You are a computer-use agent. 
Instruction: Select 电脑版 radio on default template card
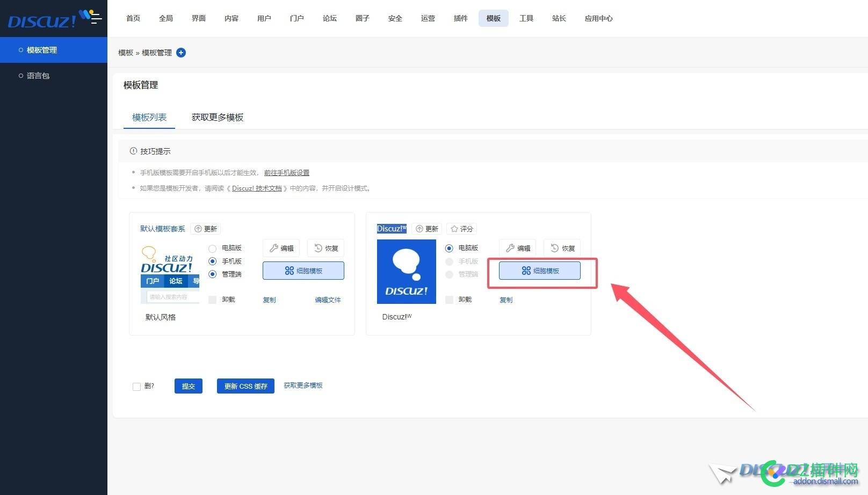(213, 249)
